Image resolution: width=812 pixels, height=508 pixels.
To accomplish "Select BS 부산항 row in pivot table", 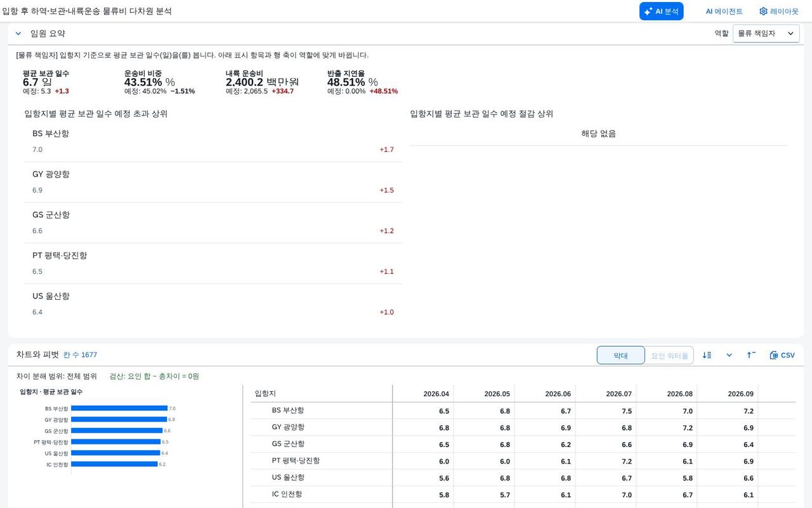I will (523, 411).
